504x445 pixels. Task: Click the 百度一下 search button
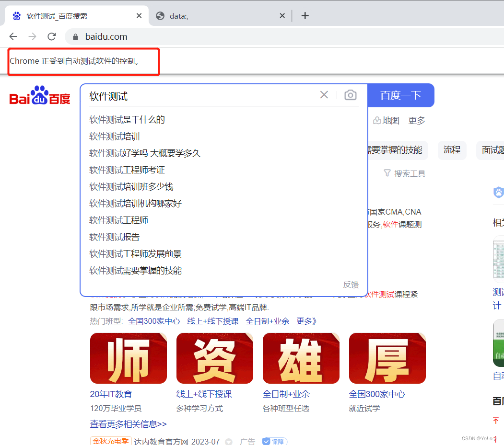pos(401,95)
